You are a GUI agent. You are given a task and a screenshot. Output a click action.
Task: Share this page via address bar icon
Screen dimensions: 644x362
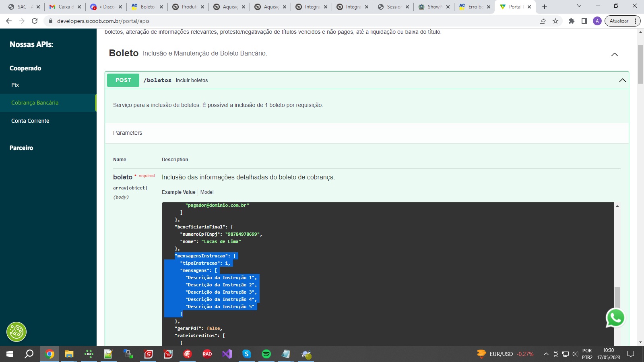coord(543,21)
